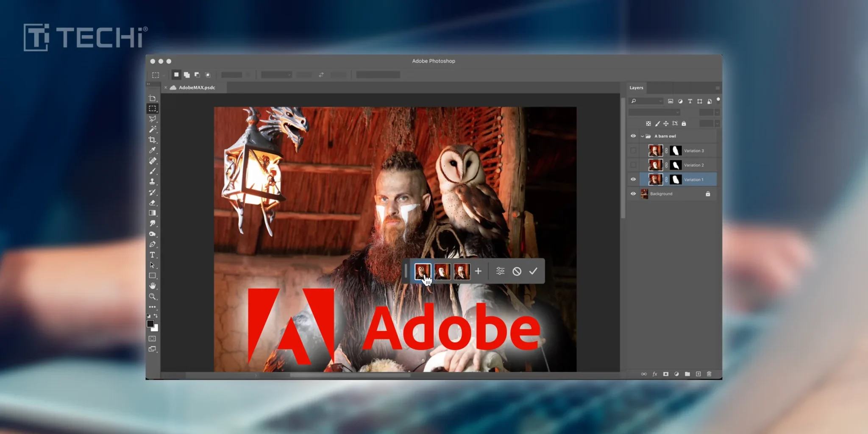Open the Edit Toolbar three-dots menu
This screenshot has height=434, width=868.
click(x=153, y=307)
